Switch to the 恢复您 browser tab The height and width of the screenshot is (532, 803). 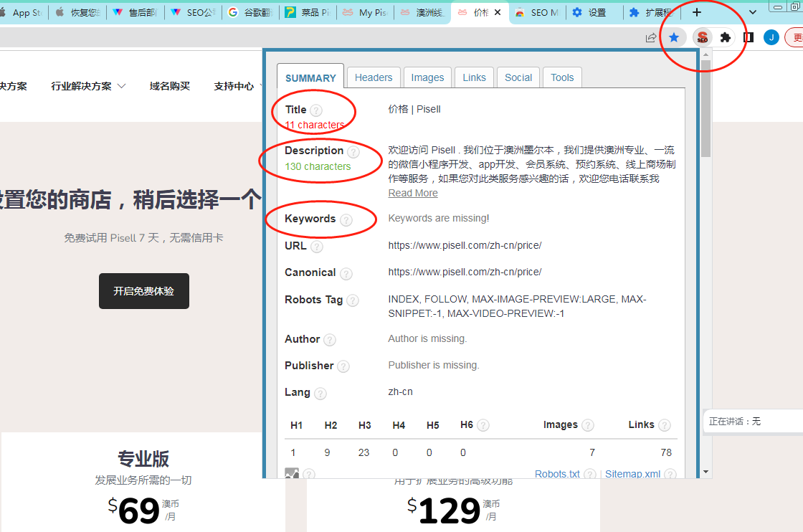tap(77, 12)
